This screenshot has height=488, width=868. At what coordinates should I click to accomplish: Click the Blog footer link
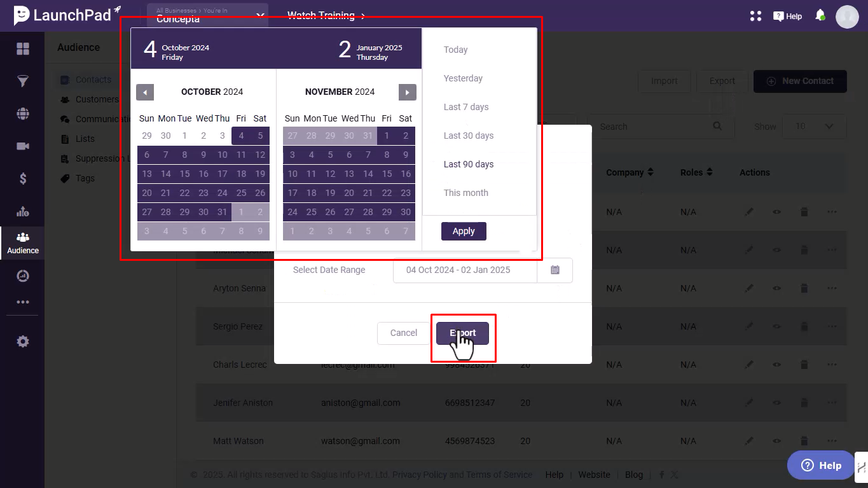(634, 475)
